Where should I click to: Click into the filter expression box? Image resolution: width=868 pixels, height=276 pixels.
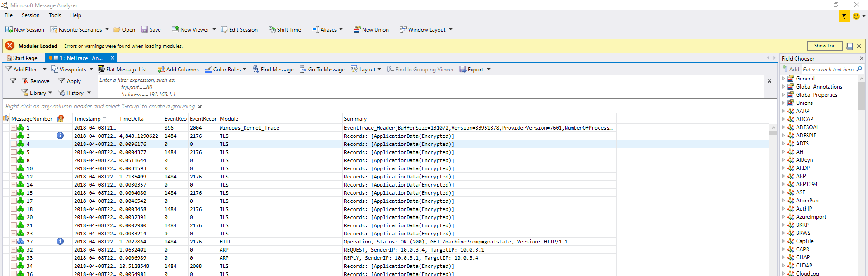pos(430,87)
